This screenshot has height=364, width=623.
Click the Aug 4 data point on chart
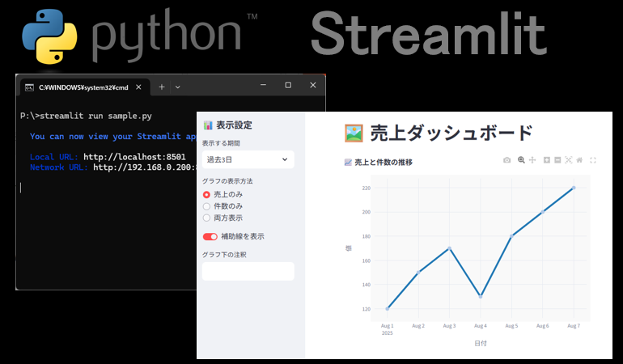click(x=481, y=296)
